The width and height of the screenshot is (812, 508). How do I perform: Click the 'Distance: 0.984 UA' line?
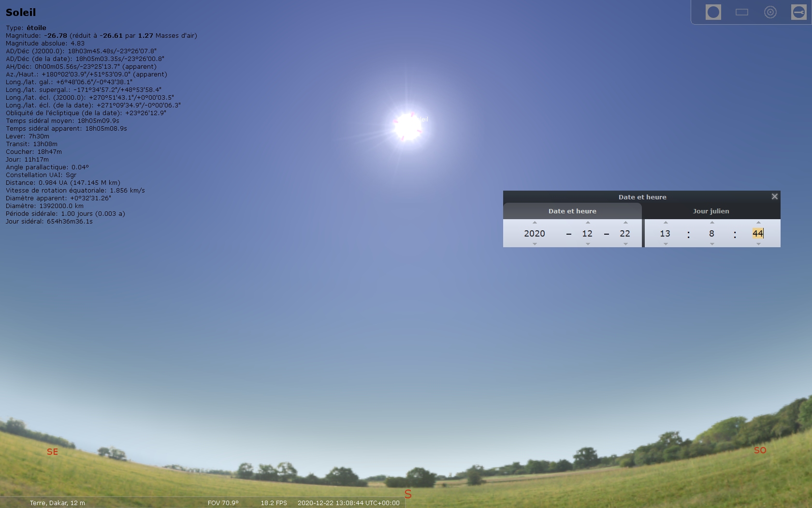[63, 182]
